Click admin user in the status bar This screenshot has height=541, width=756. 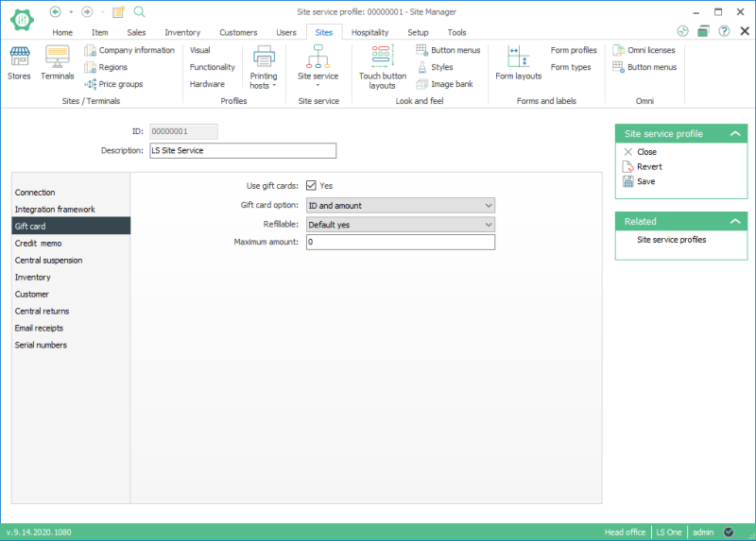click(x=703, y=532)
